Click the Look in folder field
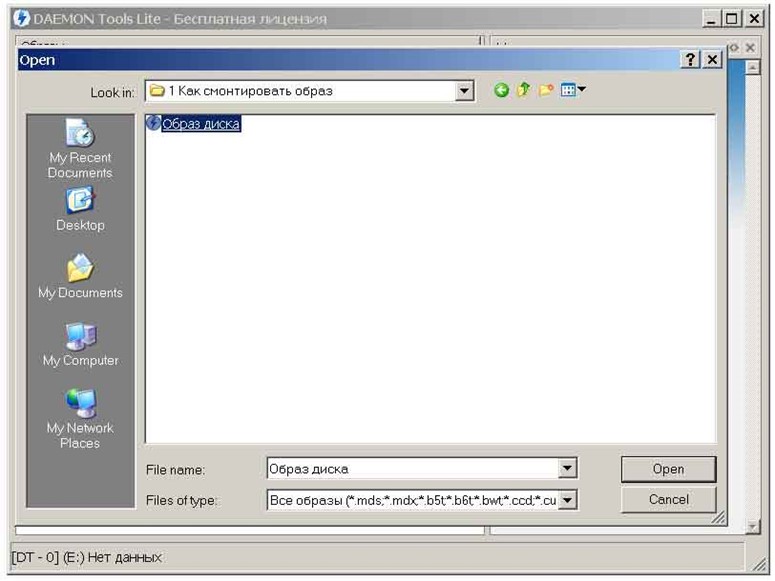Screen dimensions: 775x581 point(309,91)
